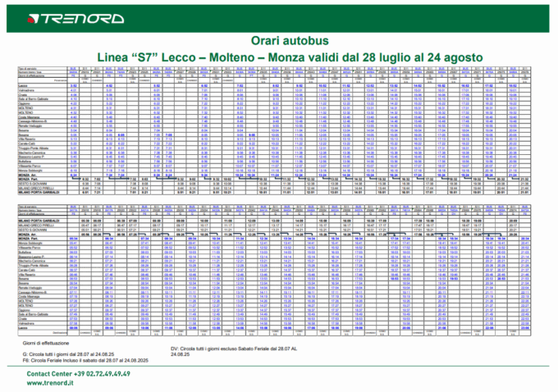The image size is (558, 392).
Task: Click 'MILANO PORTA GARIBALDI' in upper timetable
Action: 37,193
